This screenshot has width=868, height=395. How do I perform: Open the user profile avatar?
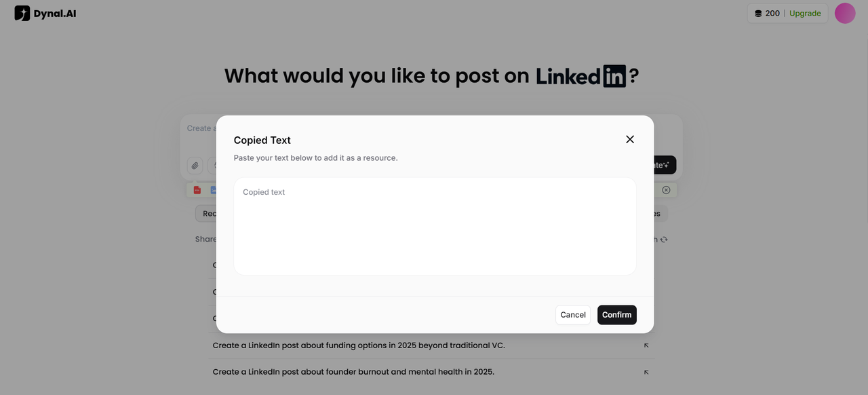click(x=845, y=13)
